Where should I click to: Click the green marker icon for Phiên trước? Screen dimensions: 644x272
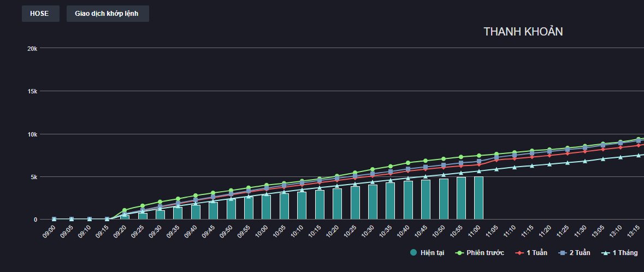(459, 253)
